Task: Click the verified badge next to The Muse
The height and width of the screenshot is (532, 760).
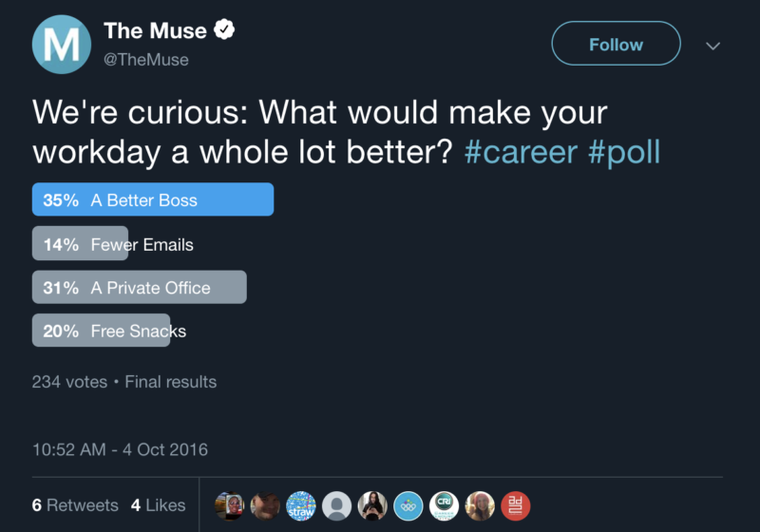Action: click(224, 30)
